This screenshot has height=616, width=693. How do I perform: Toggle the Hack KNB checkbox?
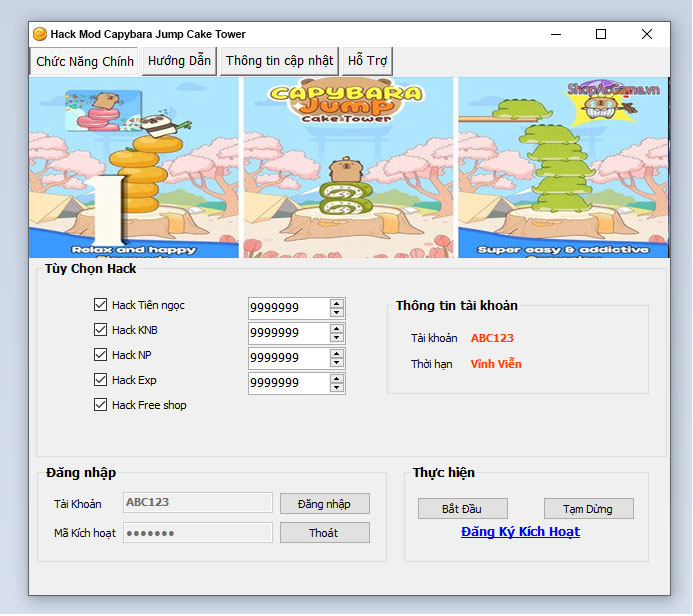pyautogui.click(x=100, y=330)
